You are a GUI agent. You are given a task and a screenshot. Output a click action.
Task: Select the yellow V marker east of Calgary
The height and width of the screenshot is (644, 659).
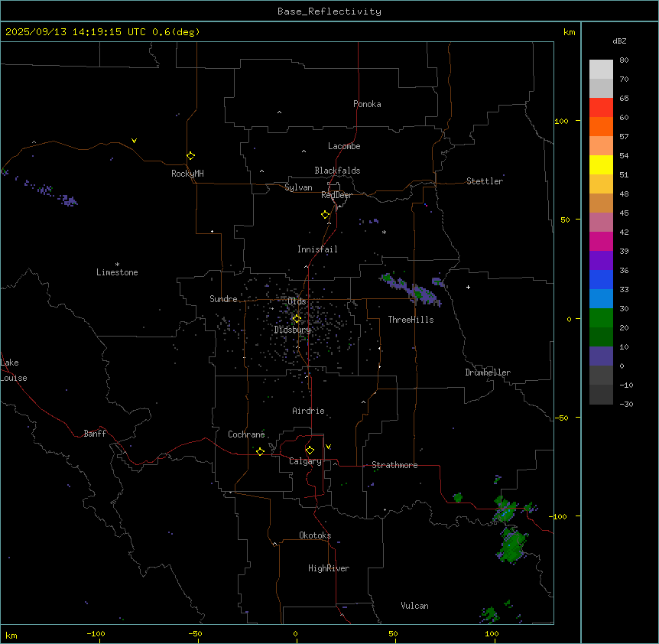pyautogui.click(x=328, y=447)
